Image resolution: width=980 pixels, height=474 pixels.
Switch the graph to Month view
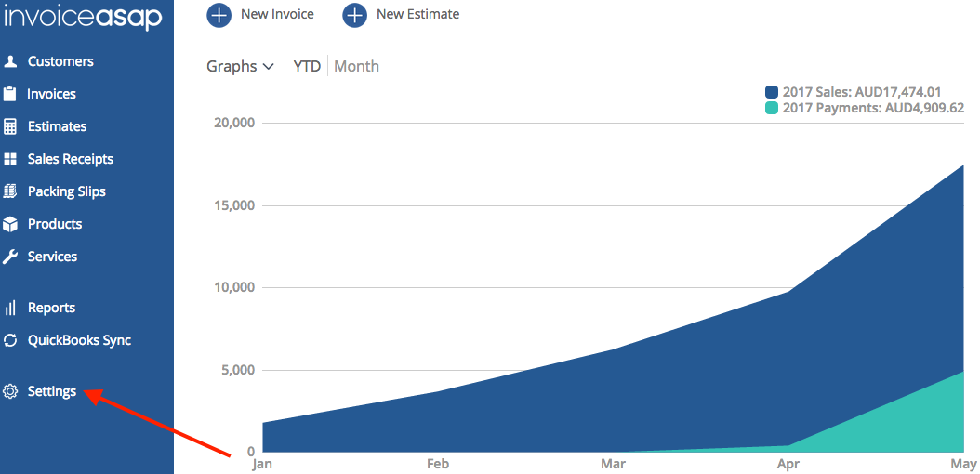point(356,66)
